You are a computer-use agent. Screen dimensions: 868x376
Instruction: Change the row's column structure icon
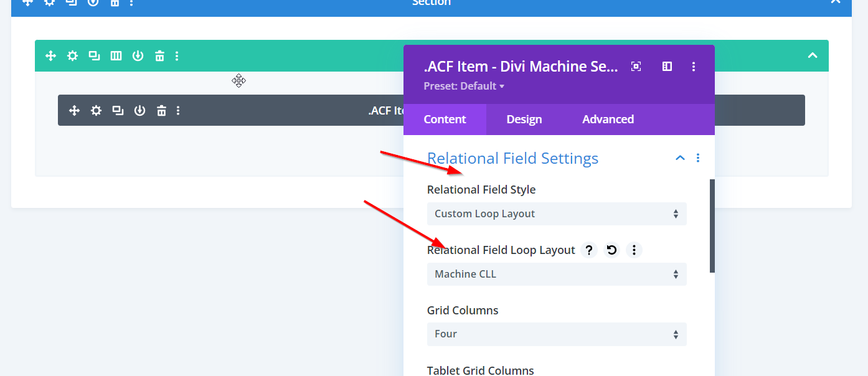(116, 56)
